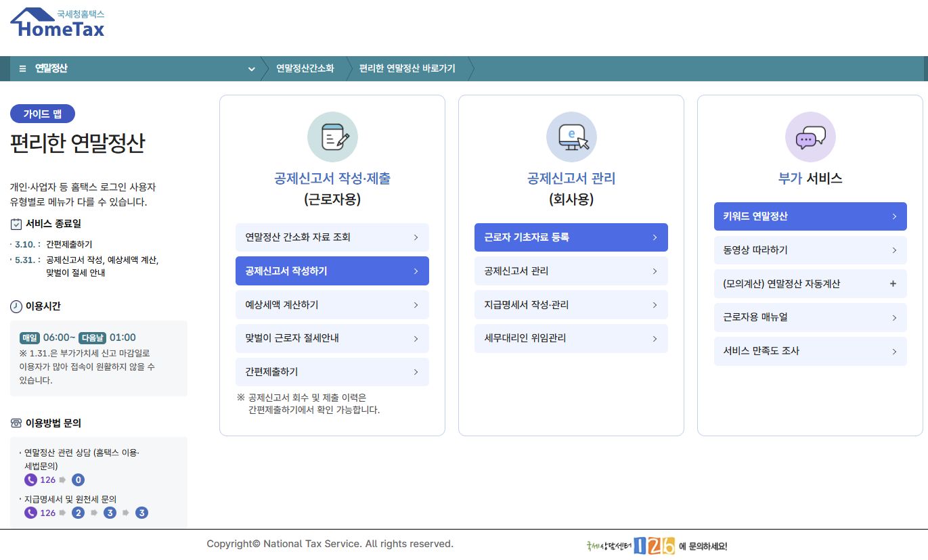Open the 연말정산 navigation dropdown chevron

coord(251,69)
